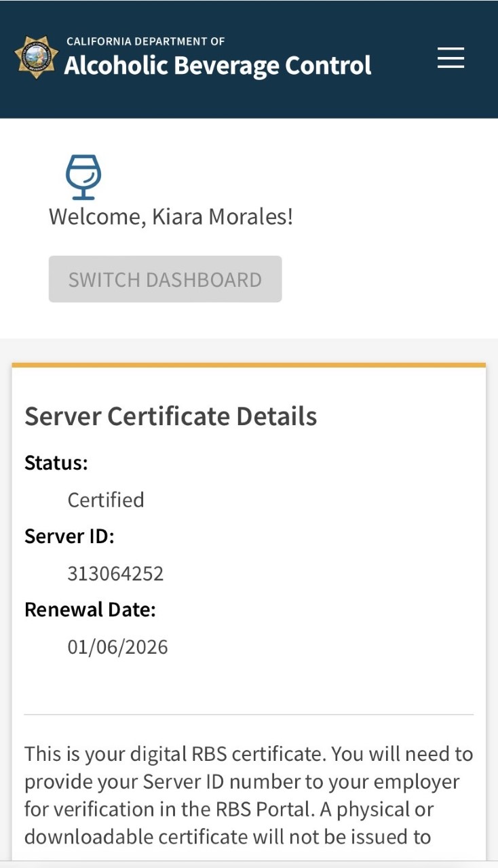Click the Server ID label

(69, 536)
